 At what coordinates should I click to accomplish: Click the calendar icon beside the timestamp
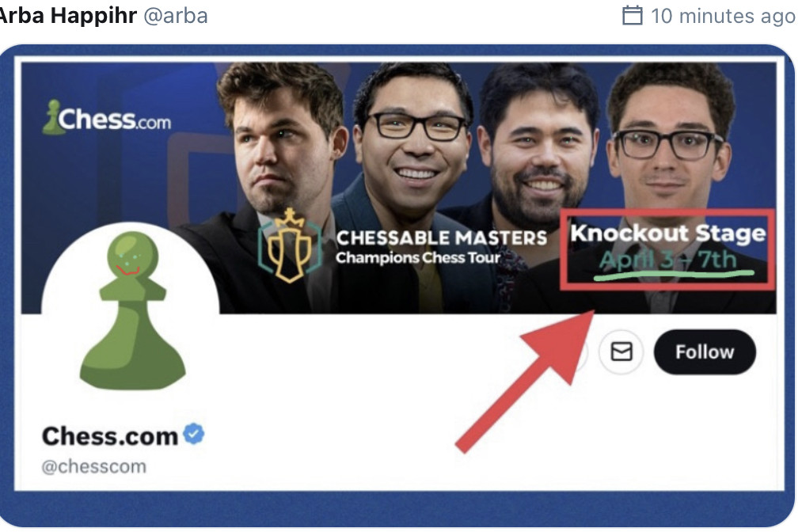point(633,15)
